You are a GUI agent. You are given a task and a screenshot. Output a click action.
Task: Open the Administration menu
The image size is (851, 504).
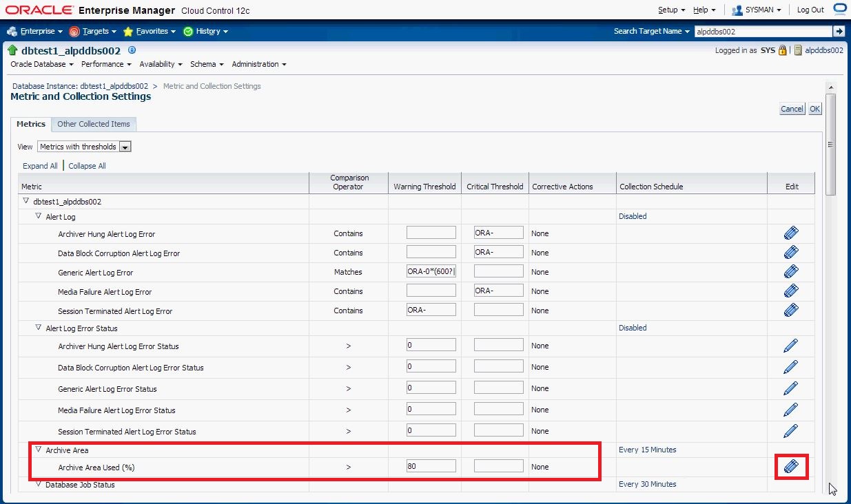click(x=259, y=64)
